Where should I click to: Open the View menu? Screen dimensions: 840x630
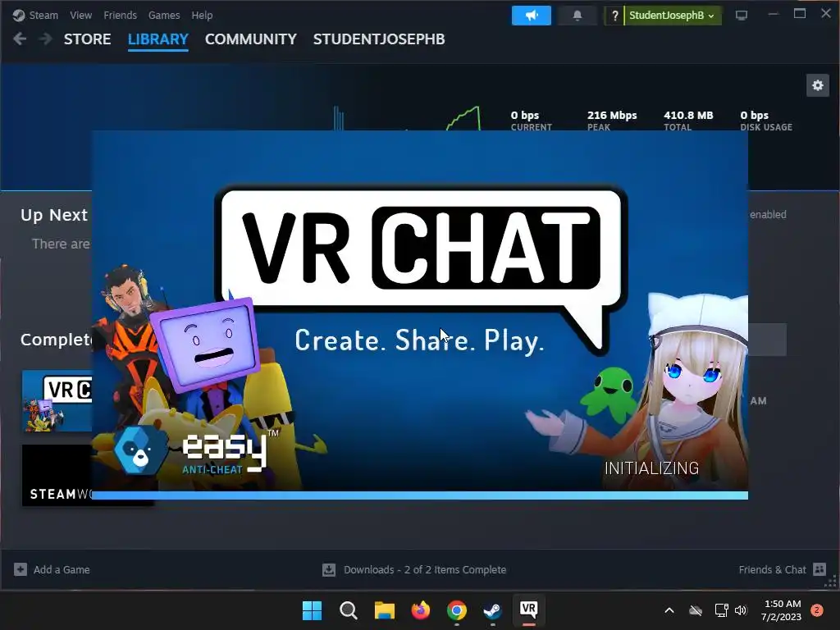(81, 16)
